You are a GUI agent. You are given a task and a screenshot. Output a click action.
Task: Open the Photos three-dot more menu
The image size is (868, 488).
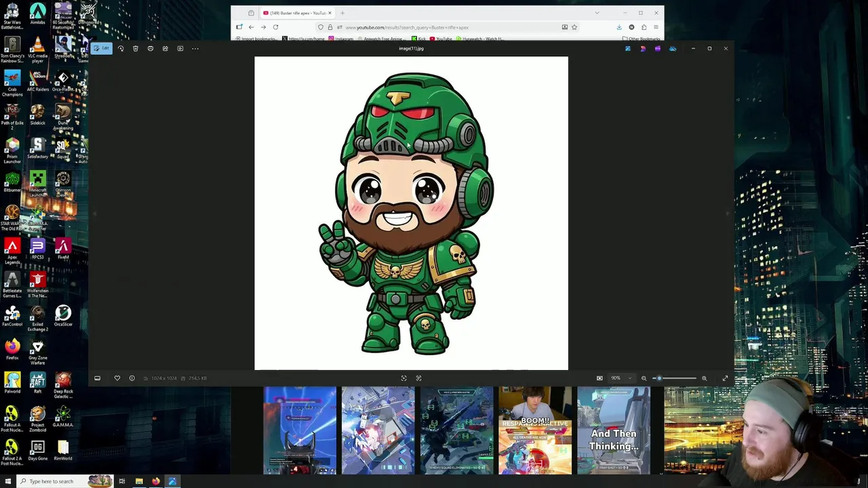coord(195,48)
